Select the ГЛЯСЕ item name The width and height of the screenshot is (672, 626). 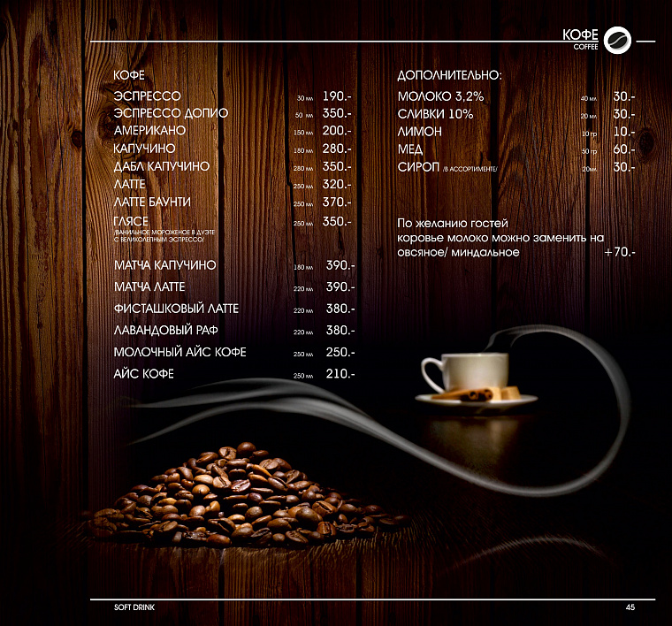(x=131, y=222)
